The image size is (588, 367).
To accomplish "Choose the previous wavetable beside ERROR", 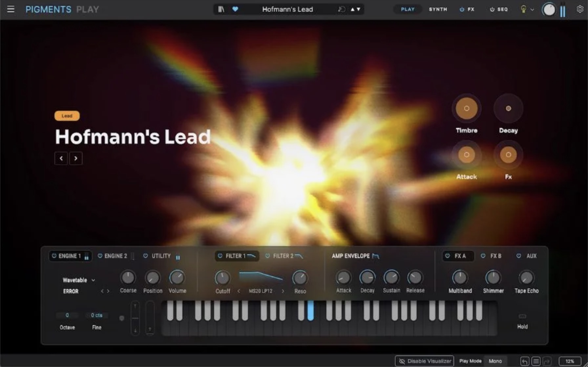I will point(102,291).
